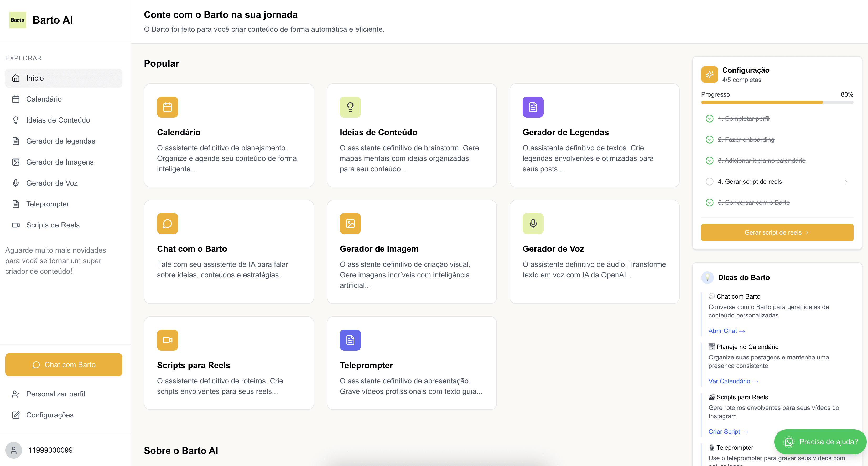Click the microphone icon beside Gerador de Voz
Viewport: 868px width, 466px height.
pyautogui.click(x=16, y=183)
